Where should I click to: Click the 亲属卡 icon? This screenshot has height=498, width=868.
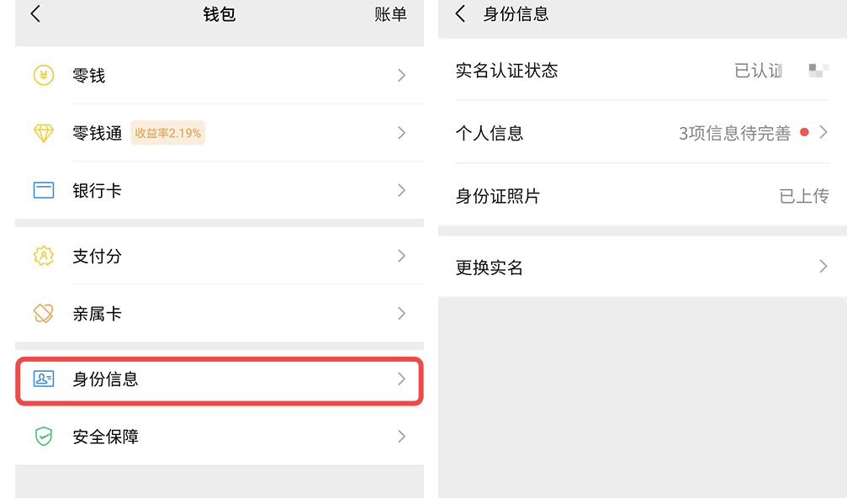pos(43,314)
